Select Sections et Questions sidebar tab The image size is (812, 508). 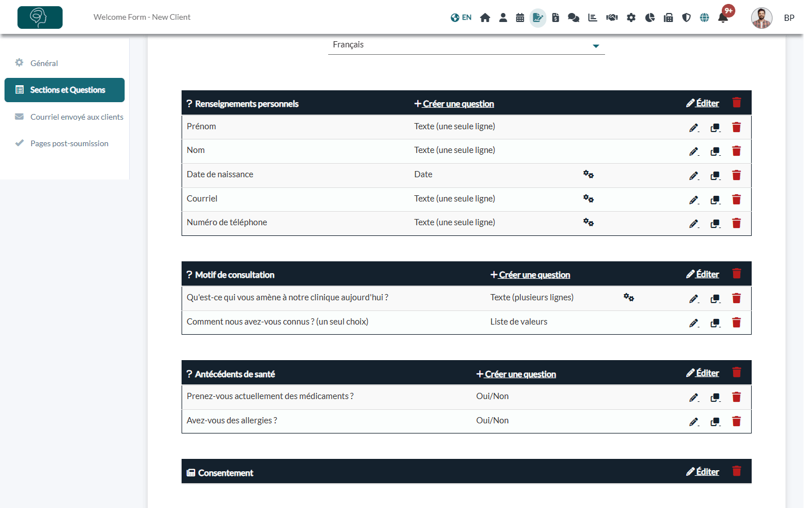tap(64, 90)
